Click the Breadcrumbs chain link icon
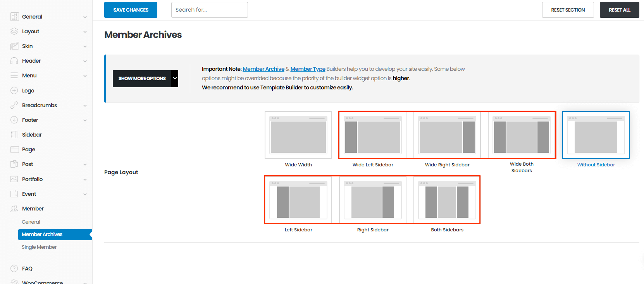This screenshot has width=644, height=284. click(x=14, y=105)
